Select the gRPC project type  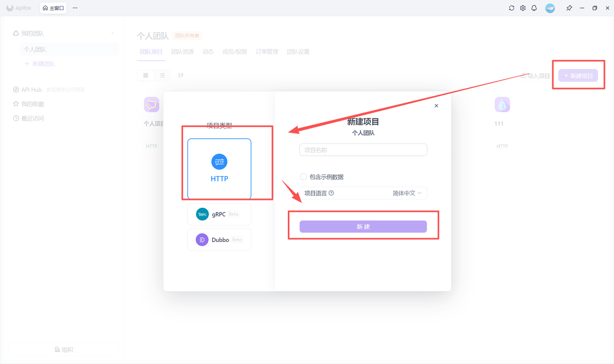(x=219, y=214)
